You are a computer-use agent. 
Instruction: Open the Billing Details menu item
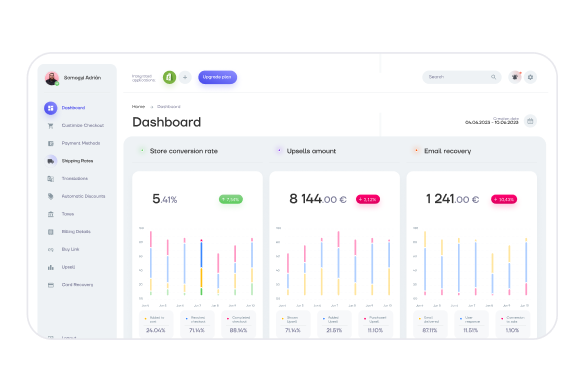point(76,232)
